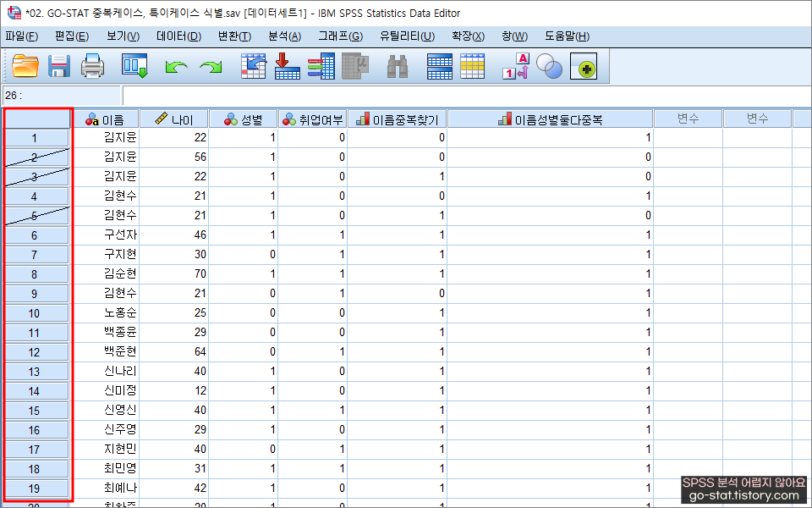
Task: Open the 그래프(G) menu
Action: point(340,36)
